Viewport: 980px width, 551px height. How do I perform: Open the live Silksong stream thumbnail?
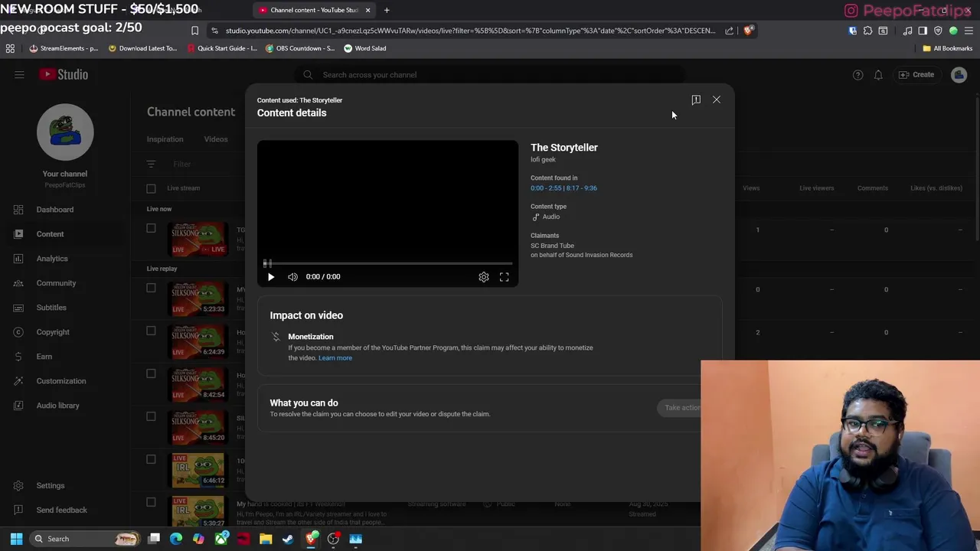198,239
